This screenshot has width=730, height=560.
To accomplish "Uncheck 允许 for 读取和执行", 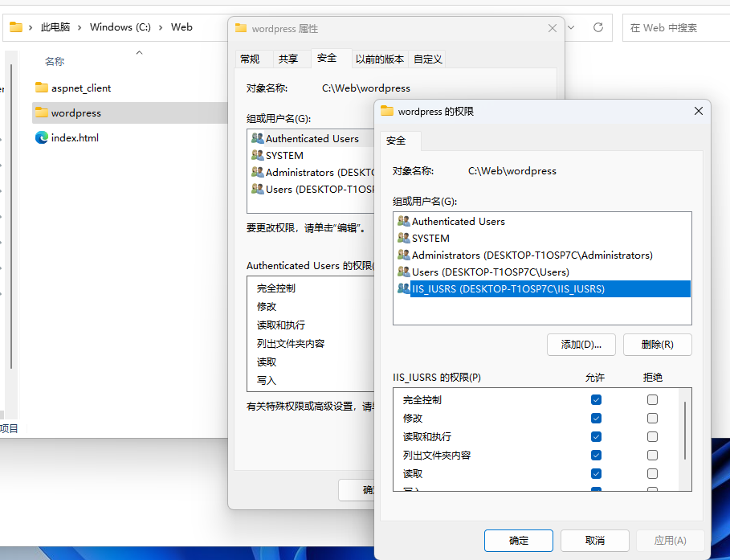I will point(596,436).
